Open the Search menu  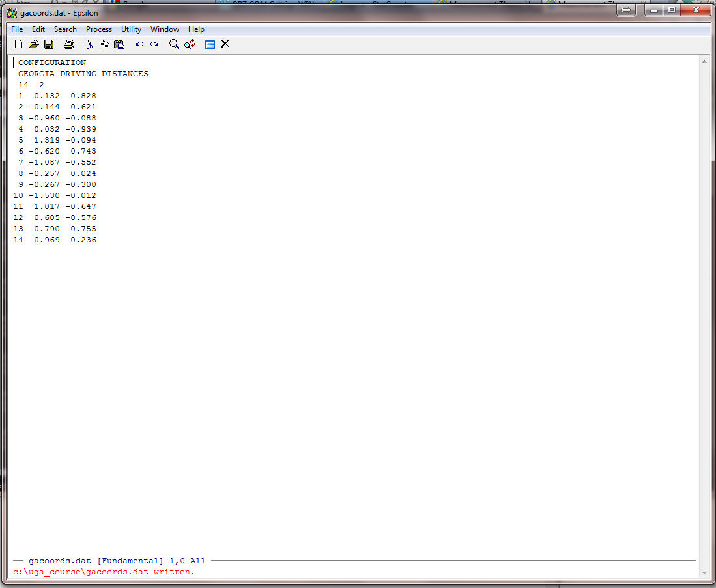pos(65,29)
